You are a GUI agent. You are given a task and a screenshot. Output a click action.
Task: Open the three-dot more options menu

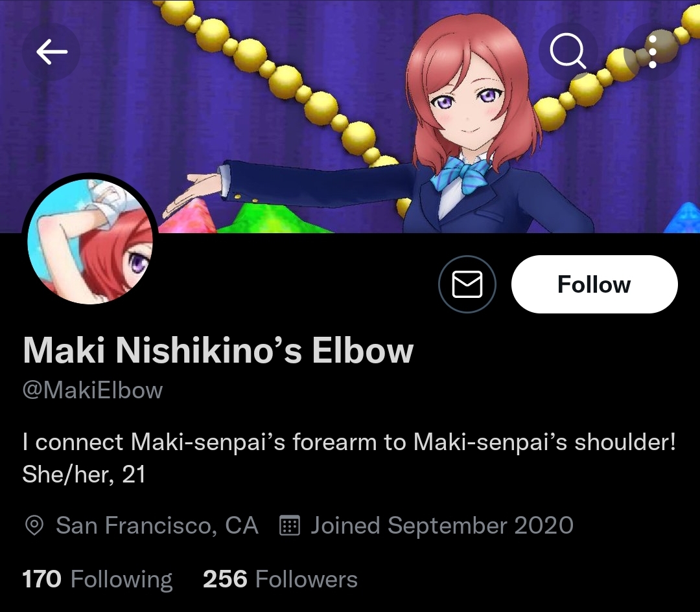tap(652, 52)
